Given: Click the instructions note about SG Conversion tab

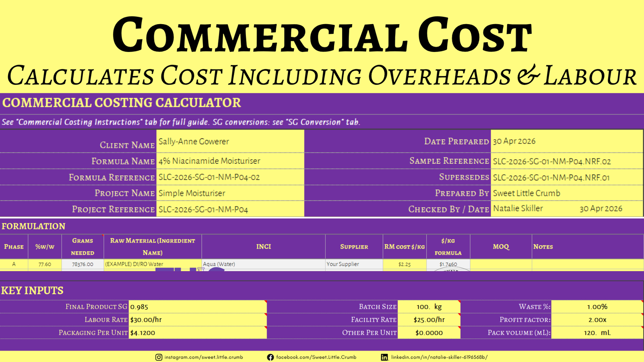Looking at the screenshot, I should tap(181, 122).
